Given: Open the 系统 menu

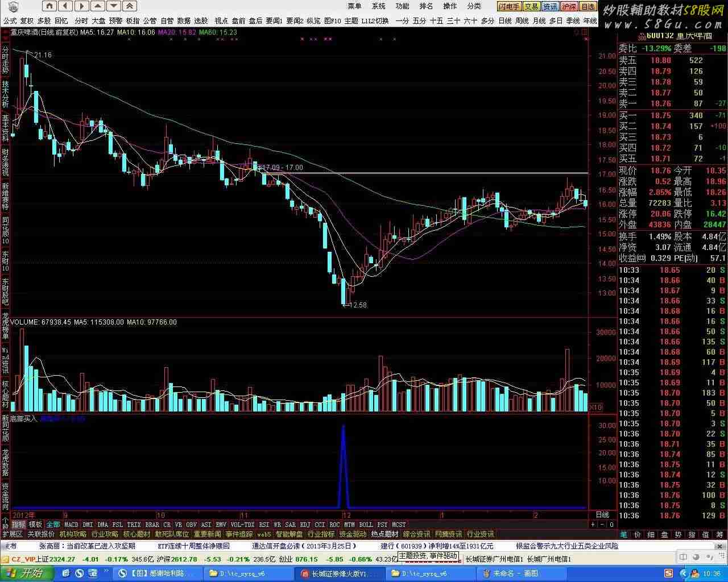Looking at the screenshot, I should [x=378, y=6].
